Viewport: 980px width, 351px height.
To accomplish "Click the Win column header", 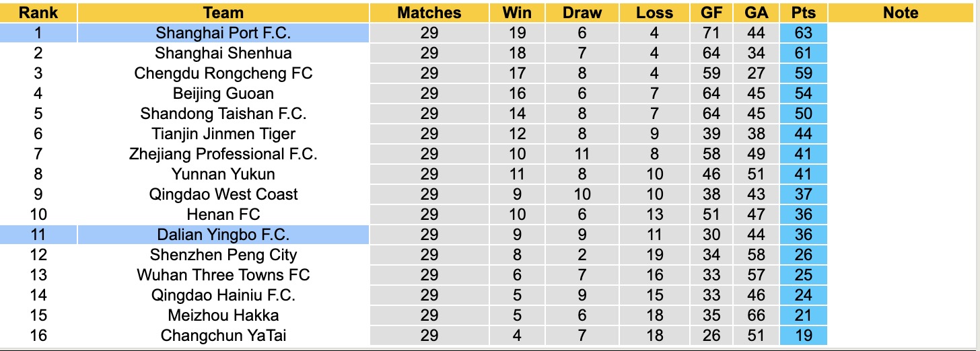I will click(x=517, y=13).
